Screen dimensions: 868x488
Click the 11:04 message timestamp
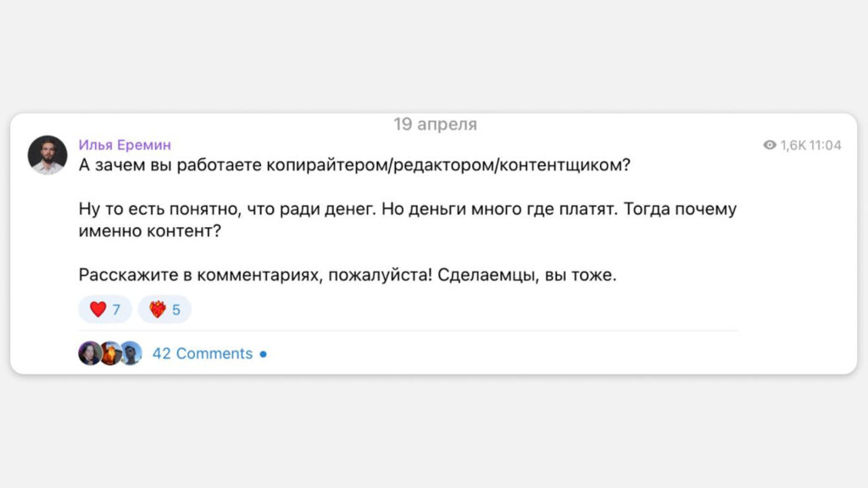pos(826,145)
